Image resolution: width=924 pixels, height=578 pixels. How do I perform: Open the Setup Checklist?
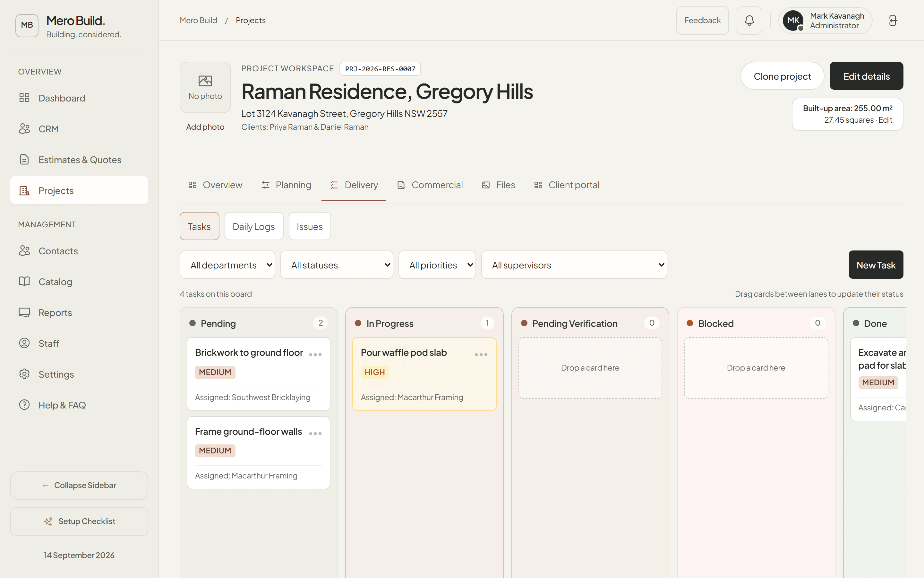79,521
